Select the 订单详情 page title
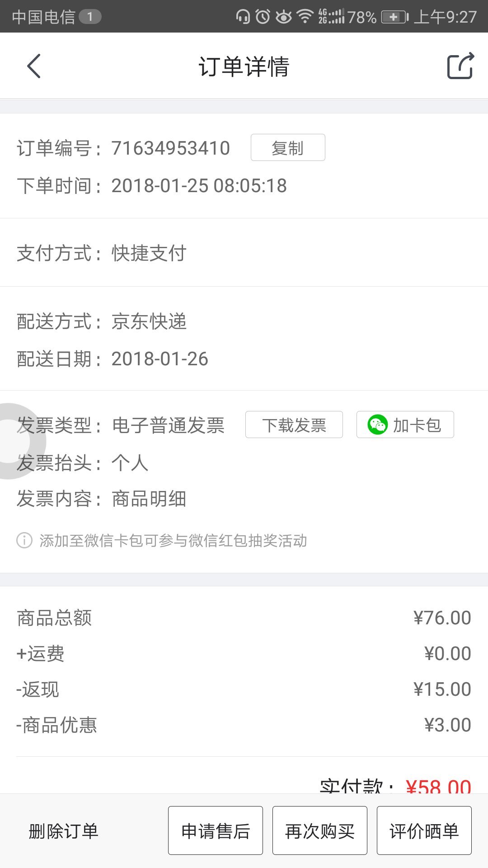 click(x=244, y=66)
